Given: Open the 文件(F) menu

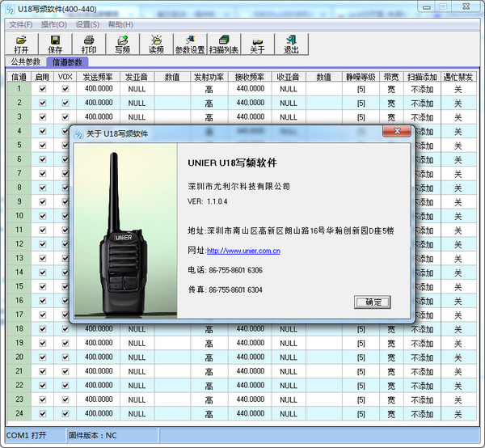Looking at the screenshot, I should [20, 24].
